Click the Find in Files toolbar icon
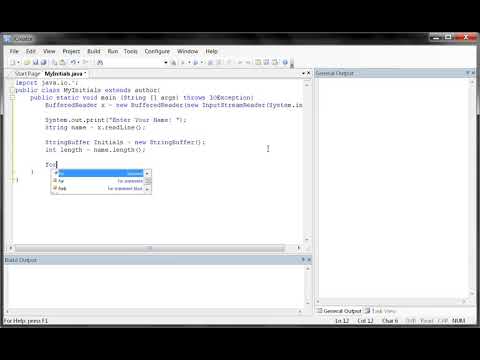The width and height of the screenshot is (480, 360). (x=173, y=62)
